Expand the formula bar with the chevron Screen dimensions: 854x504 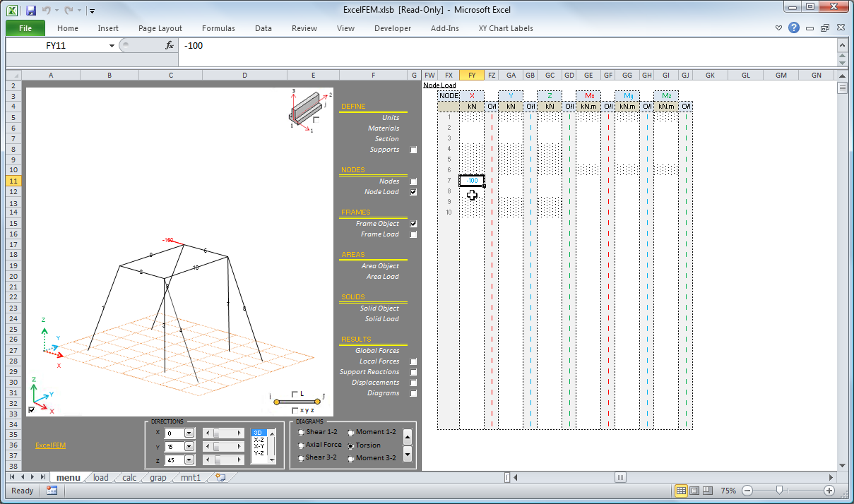(842, 45)
